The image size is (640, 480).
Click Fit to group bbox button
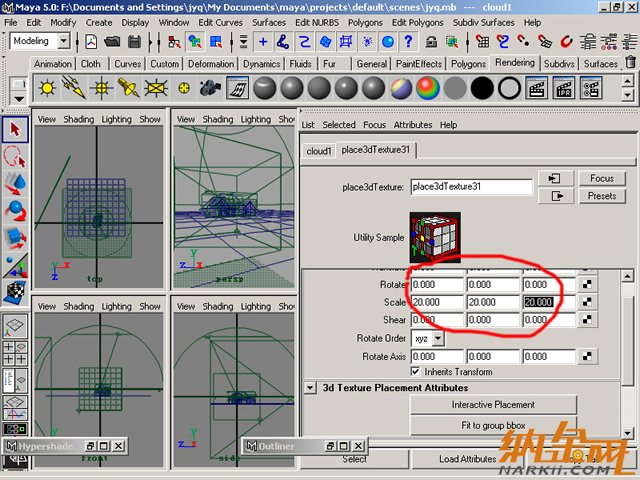tap(493, 426)
